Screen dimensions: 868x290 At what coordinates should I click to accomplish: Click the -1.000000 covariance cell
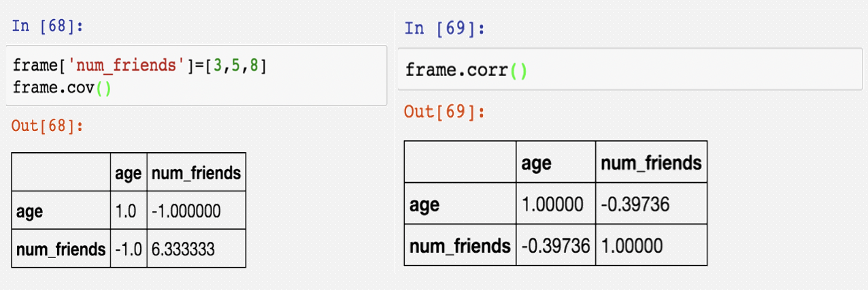[188, 211]
